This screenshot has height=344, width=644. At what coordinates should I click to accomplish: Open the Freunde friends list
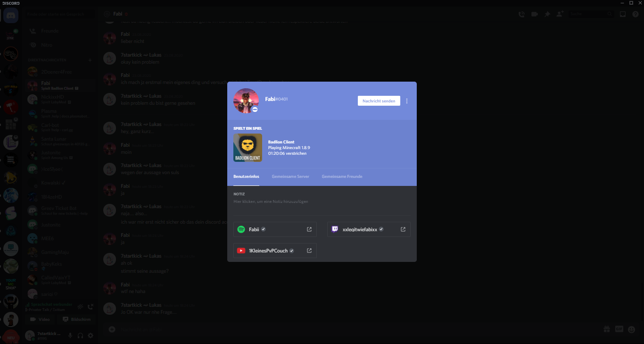click(x=61, y=31)
